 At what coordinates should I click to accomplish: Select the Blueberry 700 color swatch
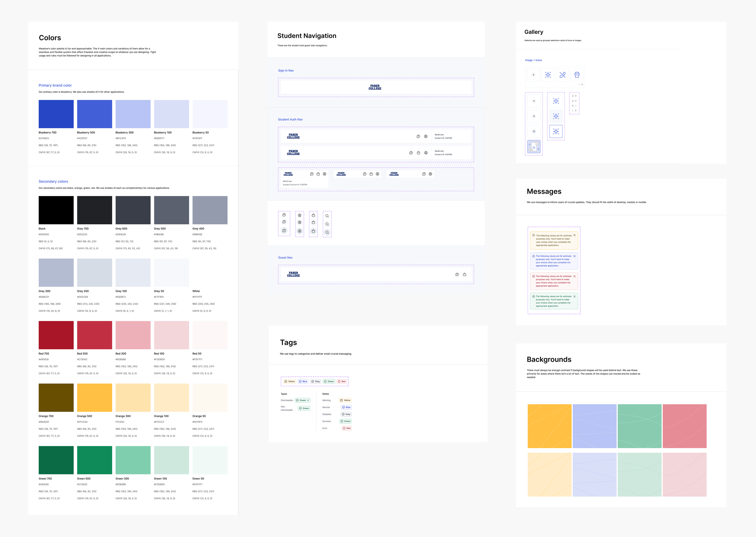coord(56,114)
